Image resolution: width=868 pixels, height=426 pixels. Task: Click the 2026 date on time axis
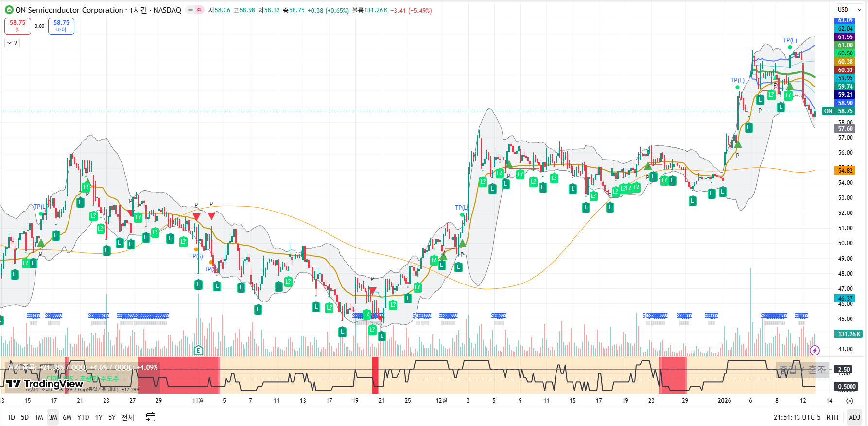click(x=724, y=401)
